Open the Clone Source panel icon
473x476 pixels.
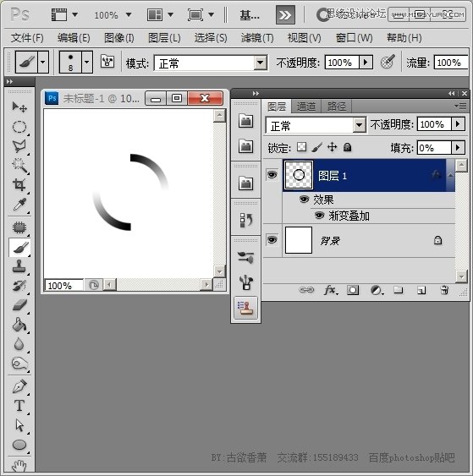pyautogui.click(x=245, y=308)
